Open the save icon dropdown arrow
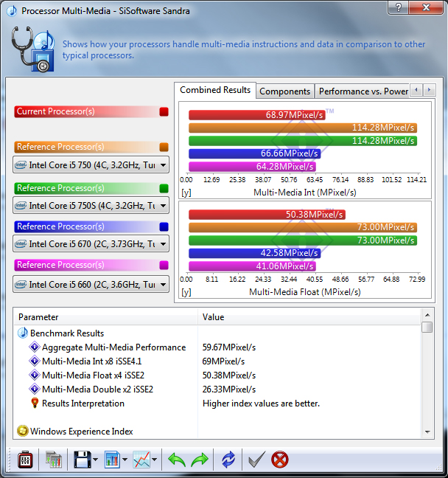448x478 pixels. pyautogui.click(x=95, y=460)
